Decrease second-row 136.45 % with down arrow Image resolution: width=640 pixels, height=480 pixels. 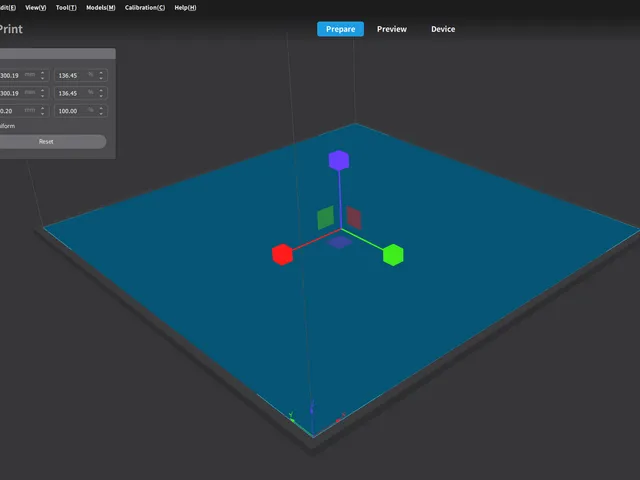(x=101, y=96)
